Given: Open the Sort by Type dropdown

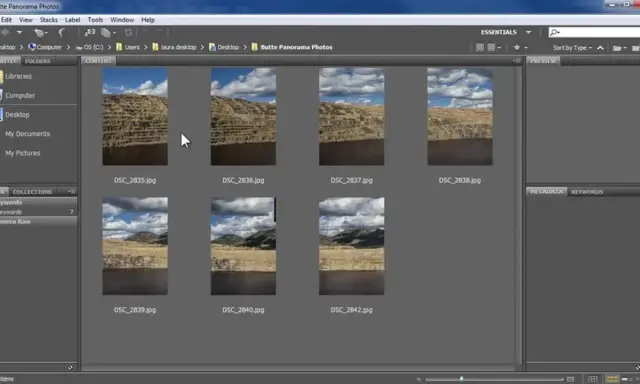Looking at the screenshot, I should click(x=572, y=48).
